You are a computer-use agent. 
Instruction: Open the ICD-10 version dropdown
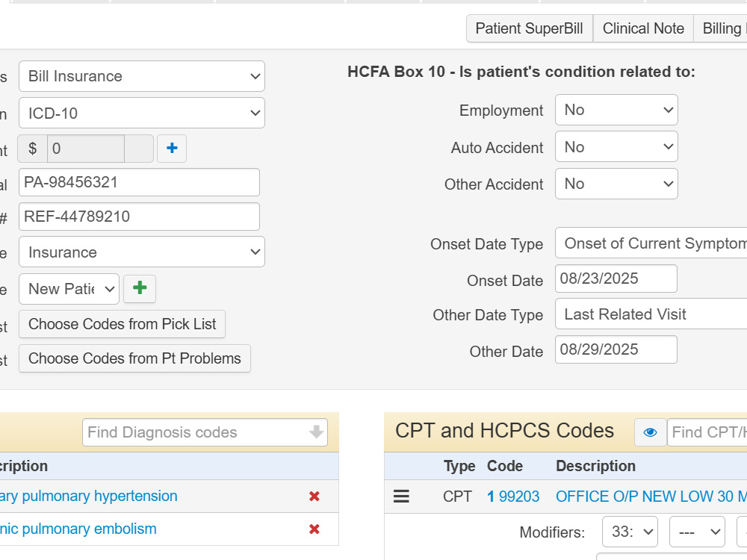tap(142, 113)
